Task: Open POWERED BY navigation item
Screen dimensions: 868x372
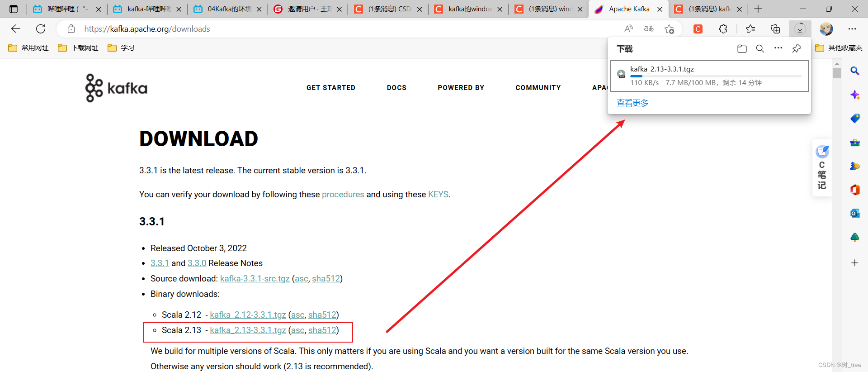Action: [461, 88]
